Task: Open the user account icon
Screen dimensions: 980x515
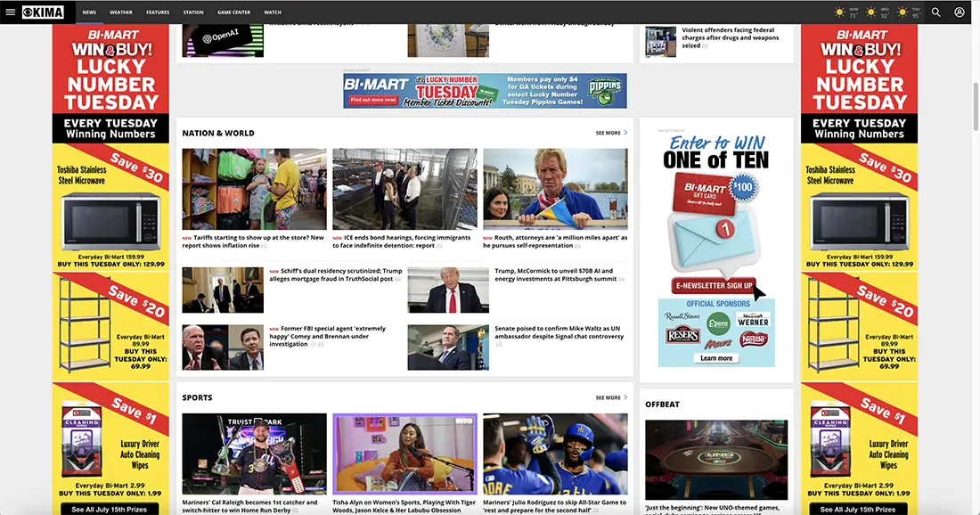Action: point(960,12)
